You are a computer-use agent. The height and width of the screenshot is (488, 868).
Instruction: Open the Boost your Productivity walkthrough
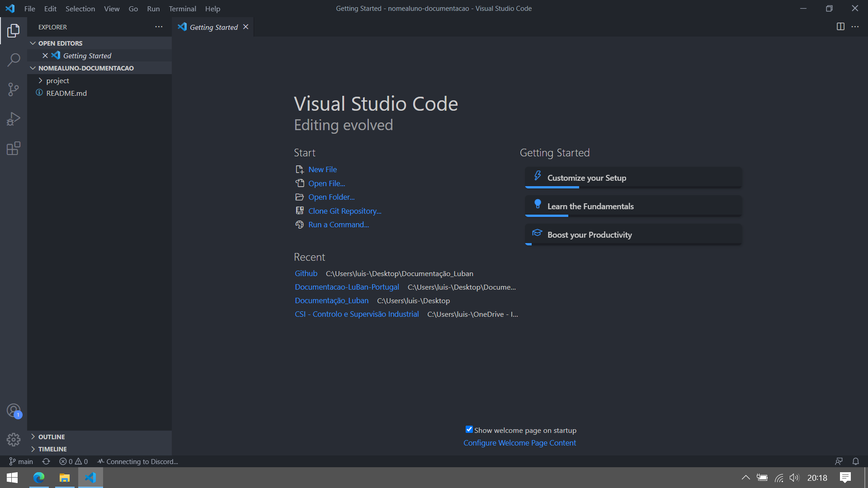[x=633, y=235]
